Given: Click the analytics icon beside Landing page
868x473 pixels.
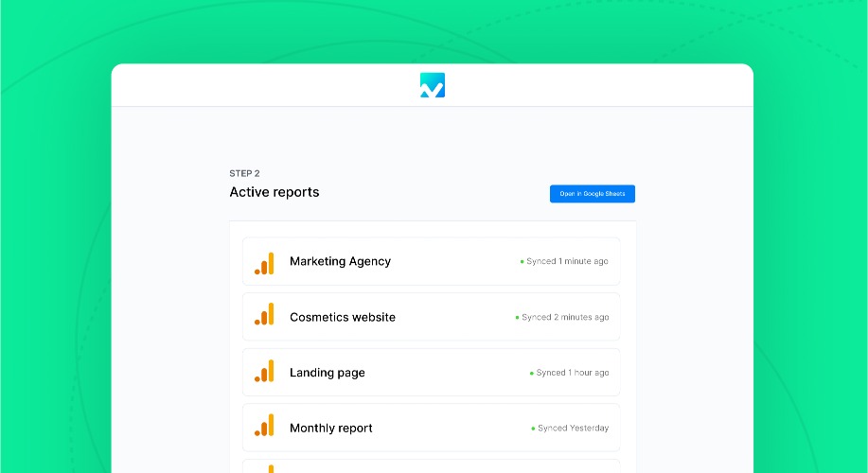Looking at the screenshot, I should click(x=264, y=371).
